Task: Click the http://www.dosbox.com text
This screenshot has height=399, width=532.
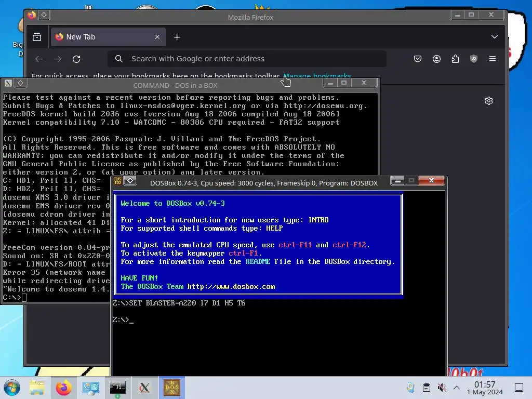Action: tap(231, 287)
